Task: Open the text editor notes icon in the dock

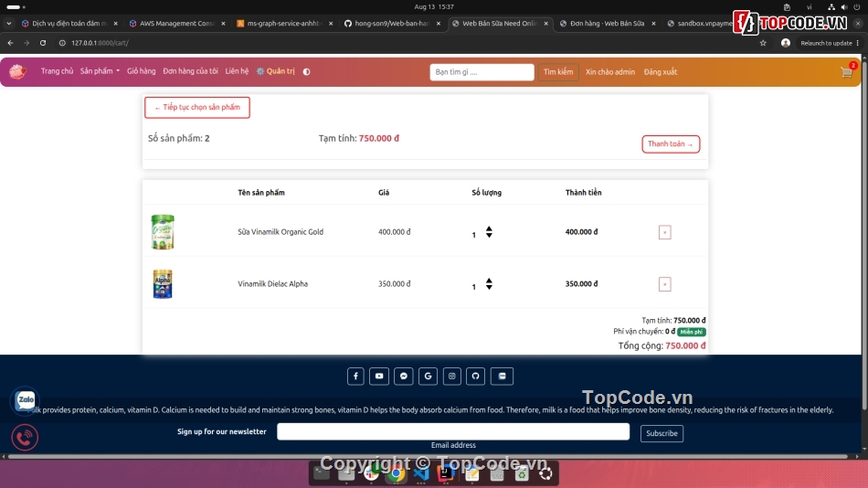Action: (471, 473)
